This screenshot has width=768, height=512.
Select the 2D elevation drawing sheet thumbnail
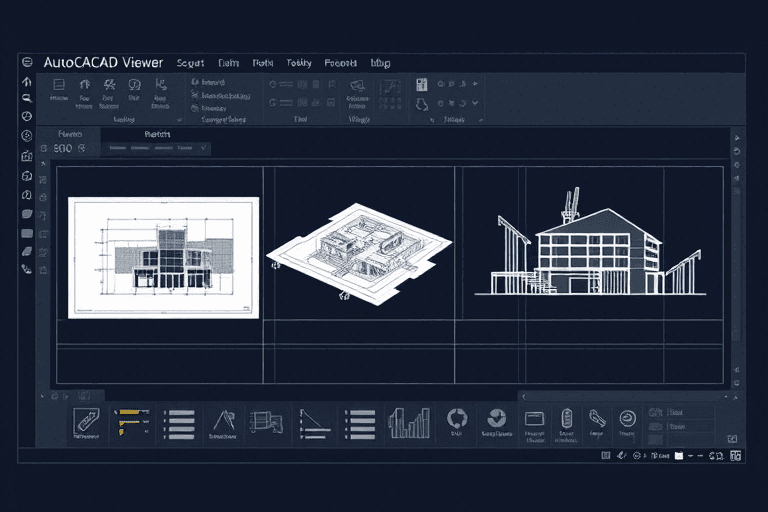click(163, 257)
